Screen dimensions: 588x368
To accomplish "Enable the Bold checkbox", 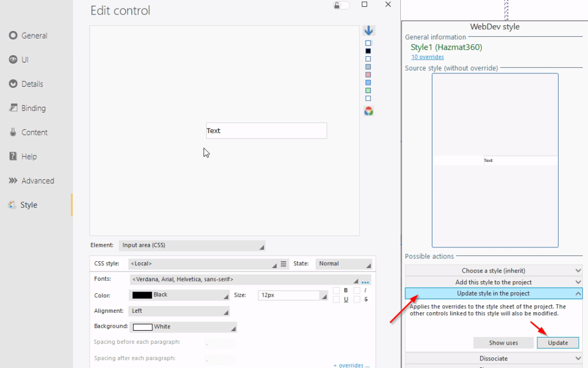I will (x=336, y=290).
